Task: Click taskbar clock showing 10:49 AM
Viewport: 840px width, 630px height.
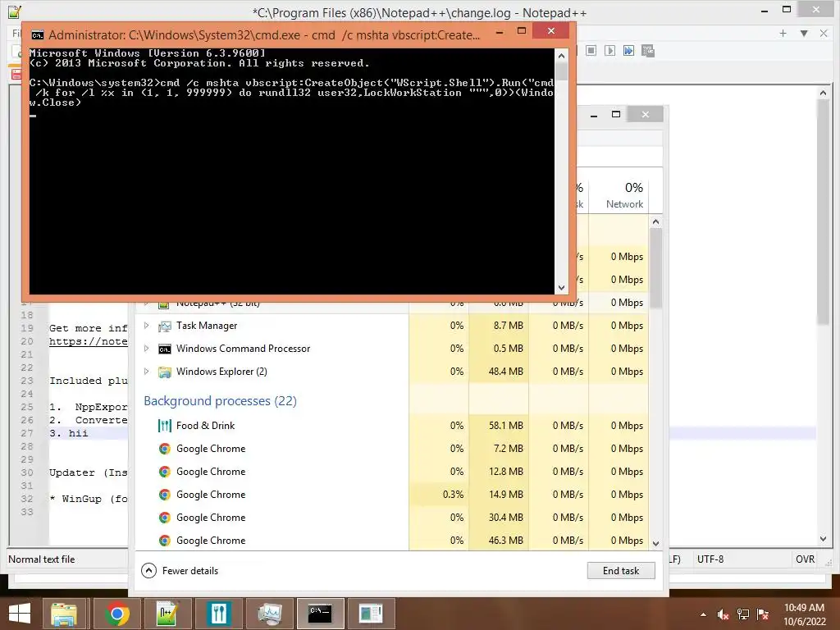Action: coord(804,614)
